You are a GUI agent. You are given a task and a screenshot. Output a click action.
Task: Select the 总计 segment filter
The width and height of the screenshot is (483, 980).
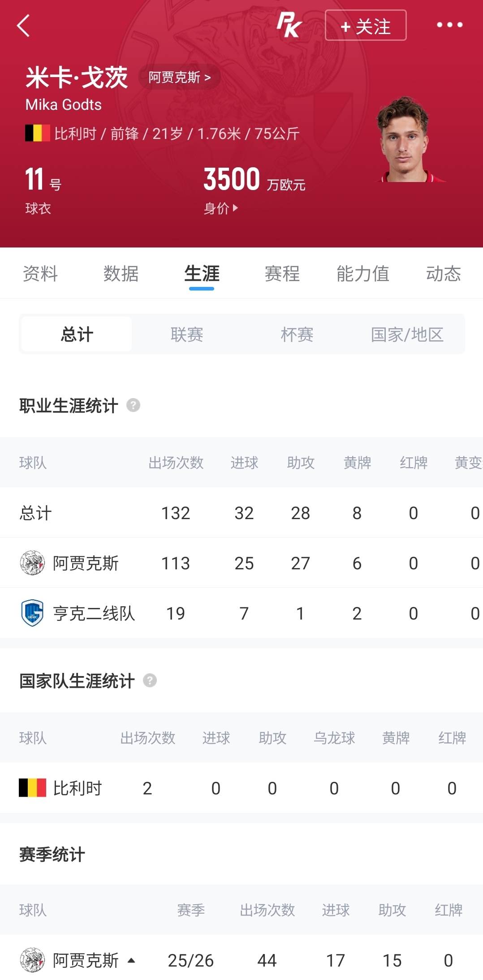pos(77,334)
